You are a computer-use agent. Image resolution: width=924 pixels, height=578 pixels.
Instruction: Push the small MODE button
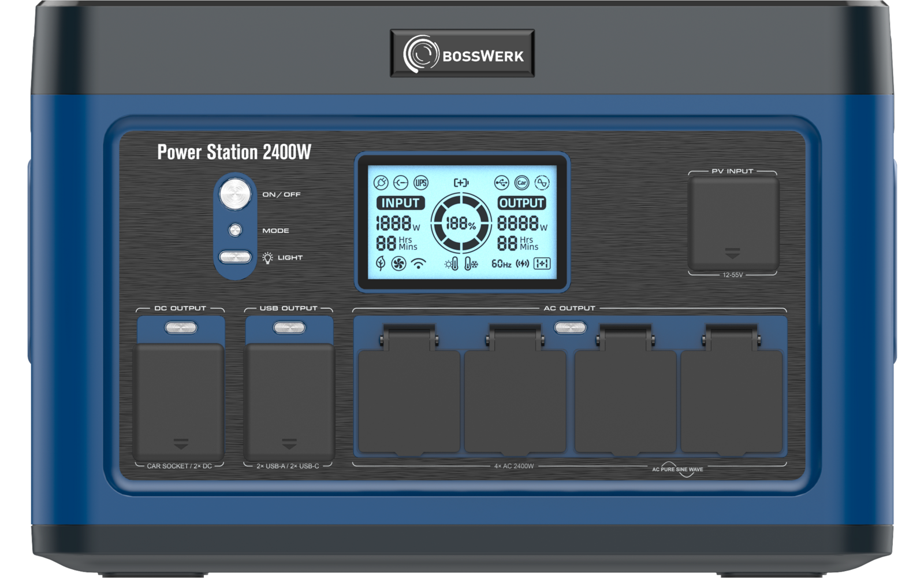coord(235,231)
